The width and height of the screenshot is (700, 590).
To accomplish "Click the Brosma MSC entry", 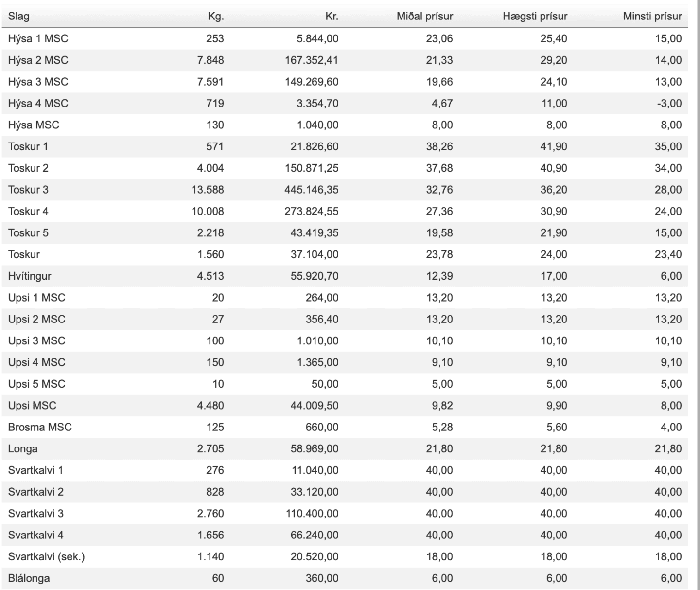I will coord(40,427).
